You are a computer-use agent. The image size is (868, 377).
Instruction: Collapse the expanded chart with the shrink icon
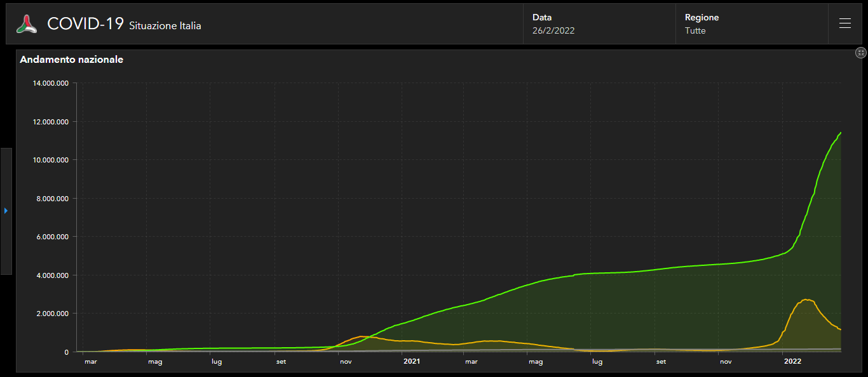tap(861, 53)
